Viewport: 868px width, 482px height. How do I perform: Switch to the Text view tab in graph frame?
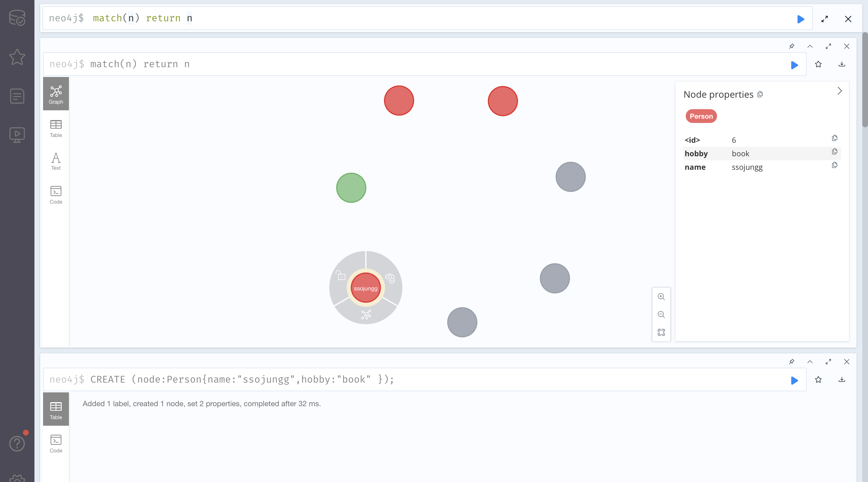point(56,161)
